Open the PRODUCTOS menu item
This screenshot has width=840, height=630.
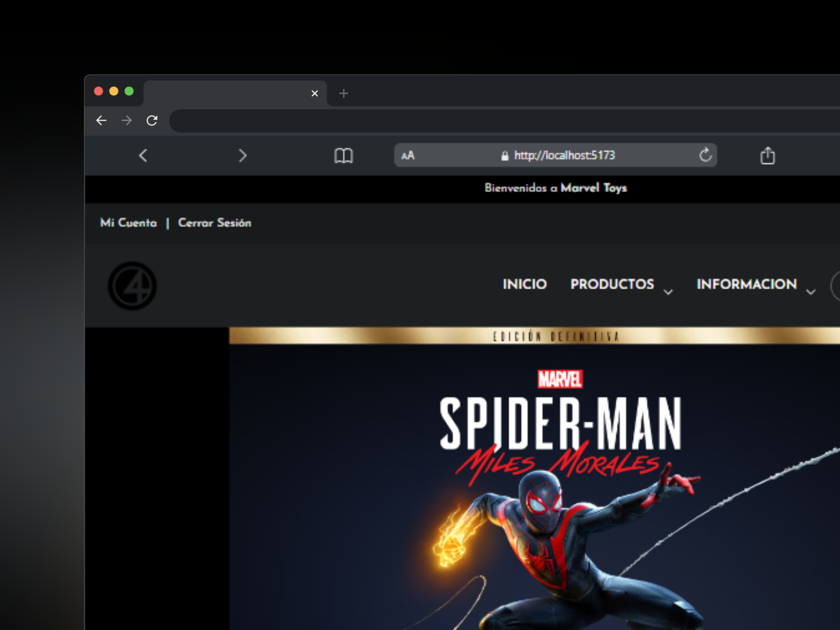[x=612, y=284]
